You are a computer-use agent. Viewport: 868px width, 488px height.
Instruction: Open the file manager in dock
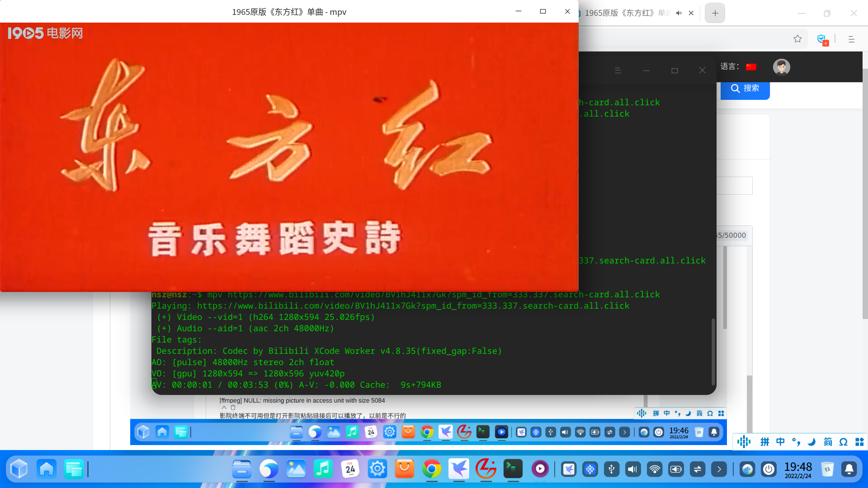pos(242,469)
